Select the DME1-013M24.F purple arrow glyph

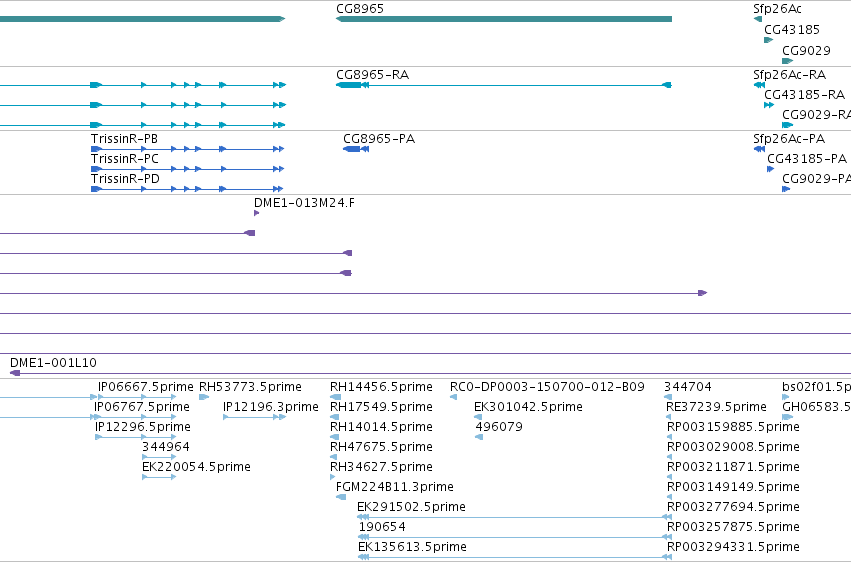point(256,213)
